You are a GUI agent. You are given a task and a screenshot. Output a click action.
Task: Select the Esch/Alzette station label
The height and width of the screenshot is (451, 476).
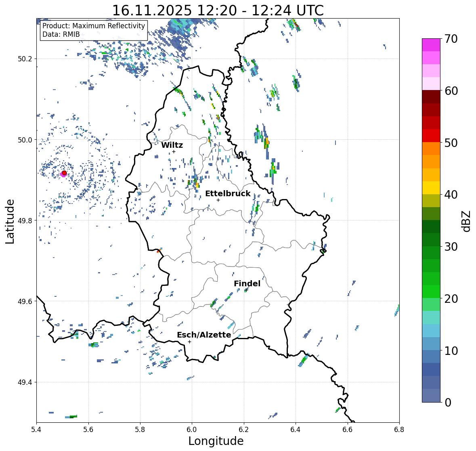[204, 335]
